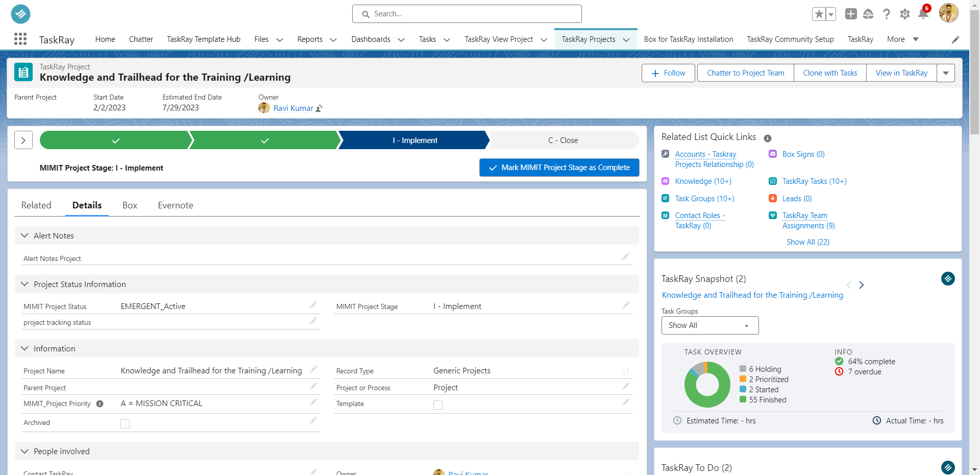Click Mark MIMIT Project Stage as Complete
This screenshot has width=980, height=475.
pos(559,167)
